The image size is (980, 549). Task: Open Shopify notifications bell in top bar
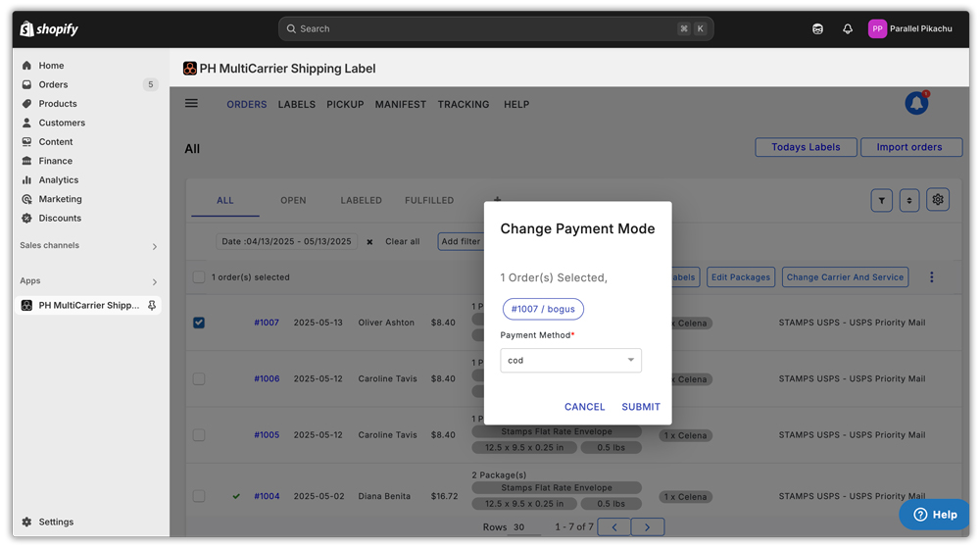(x=848, y=28)
